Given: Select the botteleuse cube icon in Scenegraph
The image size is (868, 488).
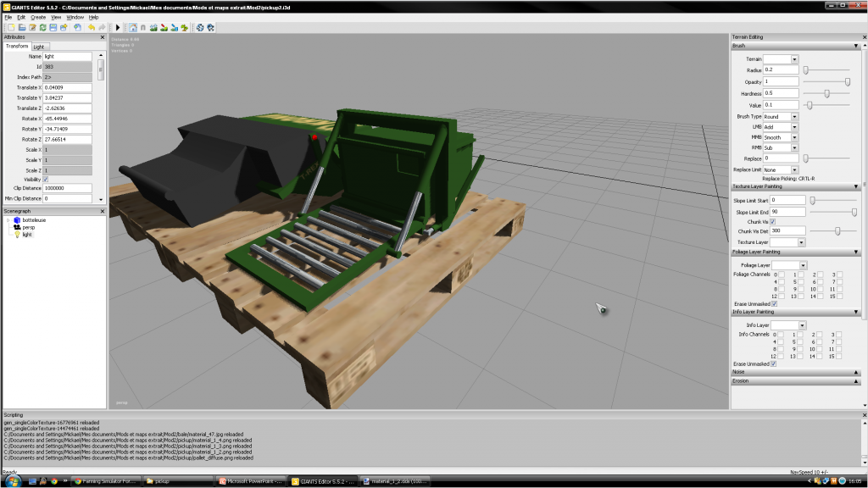Looking at the screenshot, I should [17, 219].
